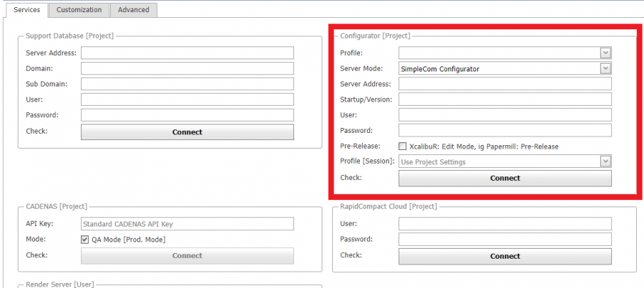644x288 pixels.
Task: Open the Advanced tab
Action: (134, 10)
